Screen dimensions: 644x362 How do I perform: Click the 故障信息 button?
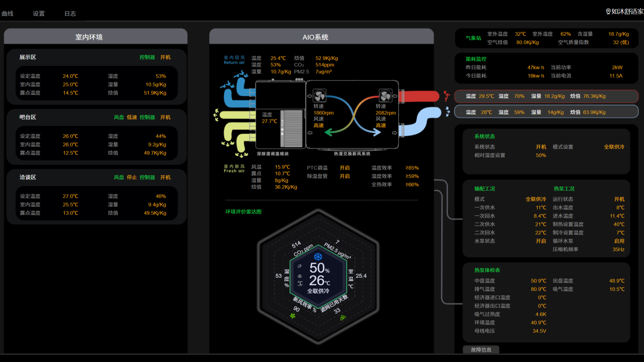481,350
